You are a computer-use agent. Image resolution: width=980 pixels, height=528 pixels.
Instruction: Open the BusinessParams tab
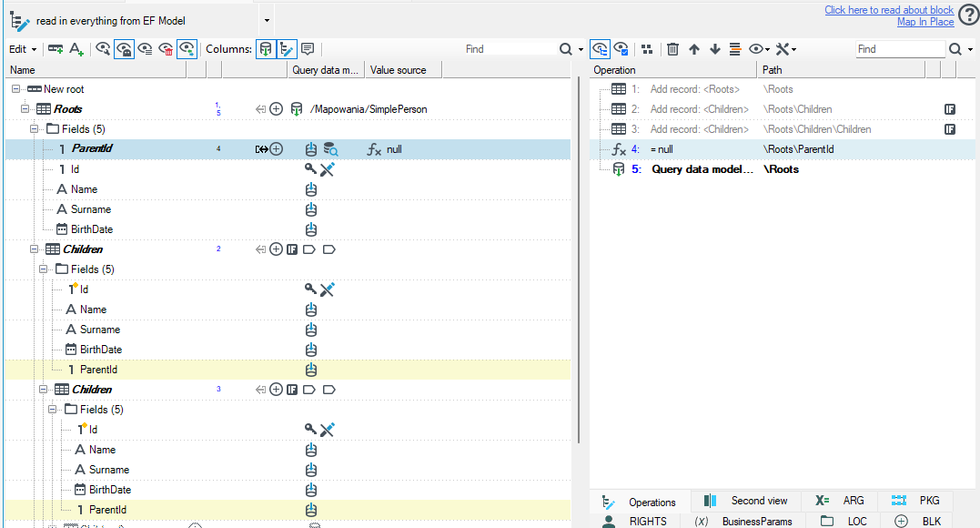point(743,521)
